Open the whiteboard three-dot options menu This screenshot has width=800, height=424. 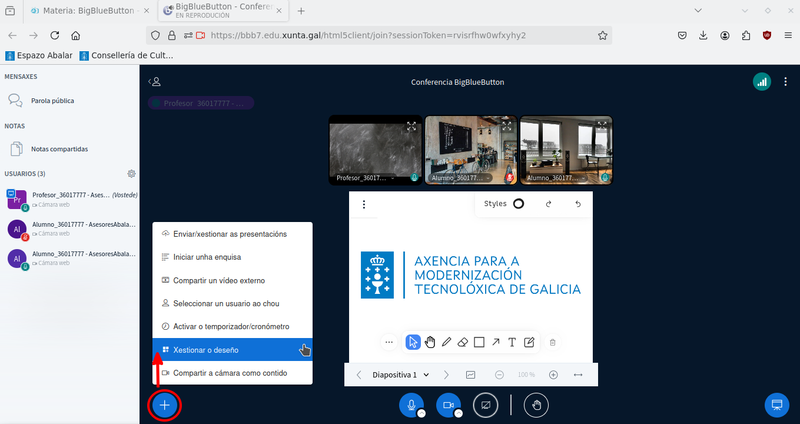(364, 205)
